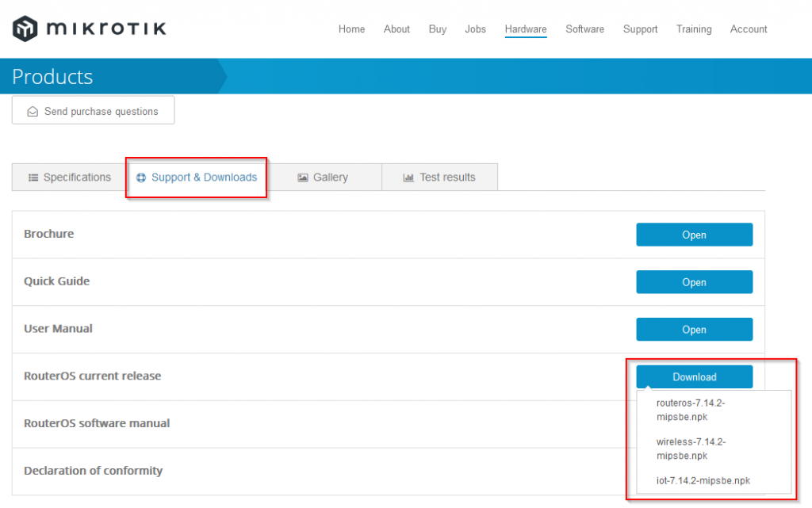This screenshot has height=508, width=812.
Task: Open the Home menu item
Action: (x=351, y=29)
